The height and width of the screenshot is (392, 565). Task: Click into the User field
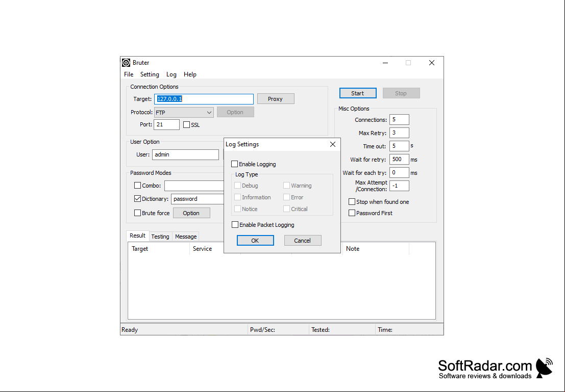tap(185, 154)
